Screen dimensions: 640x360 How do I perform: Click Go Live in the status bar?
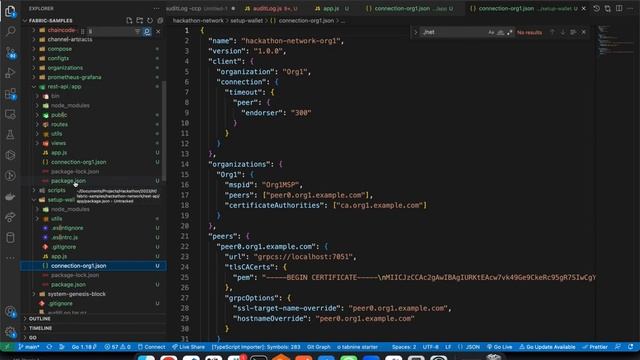tap(500, 347)
